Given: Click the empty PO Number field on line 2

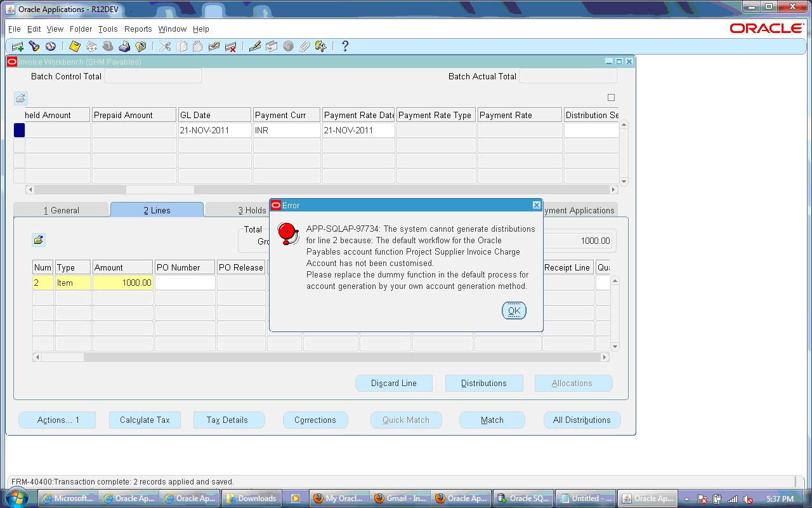Looking at the screenshot, I should pyautogui.click(x=185, y=283).
